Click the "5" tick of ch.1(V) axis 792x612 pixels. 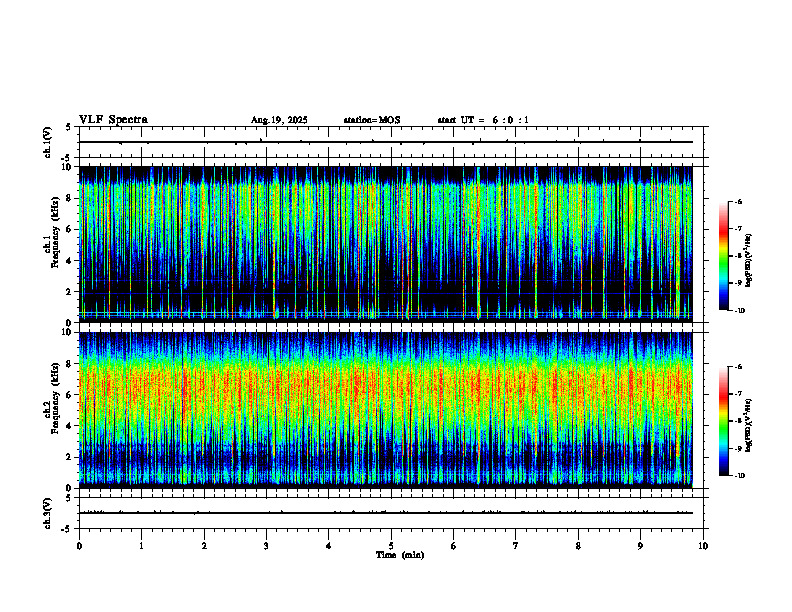pos(70,127)
